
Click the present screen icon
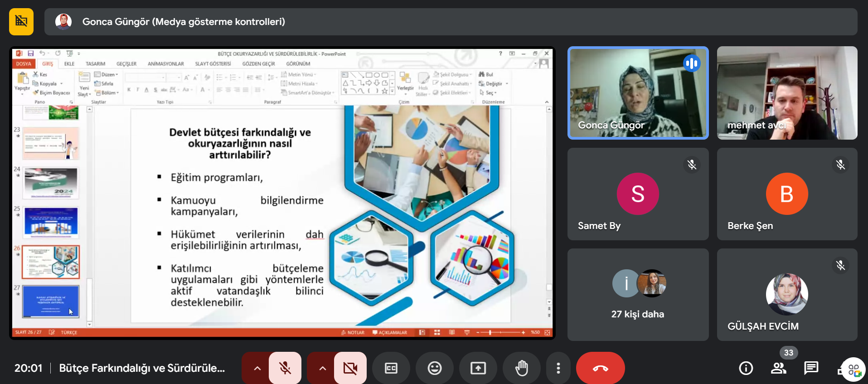[478, 368]
